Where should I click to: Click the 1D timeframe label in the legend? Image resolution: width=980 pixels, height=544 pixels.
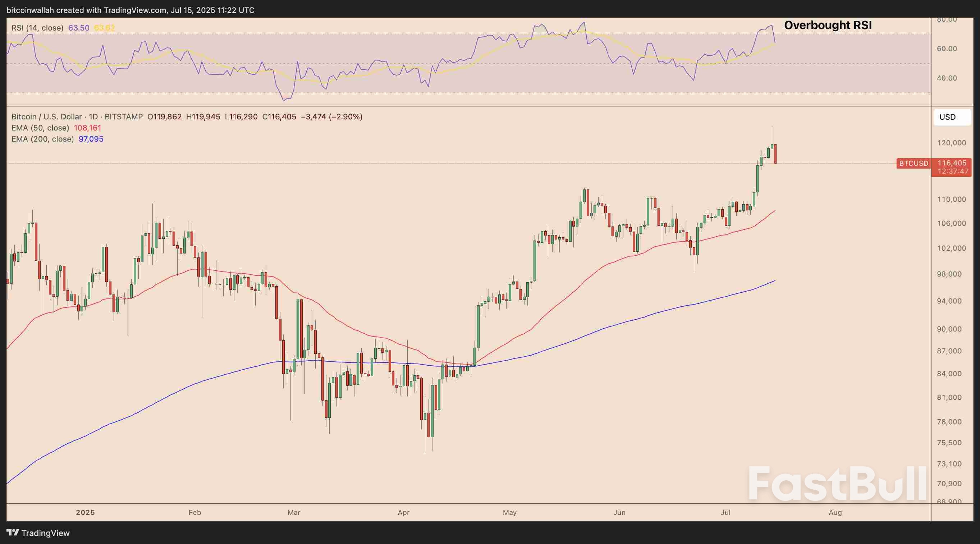coord(92,116)
